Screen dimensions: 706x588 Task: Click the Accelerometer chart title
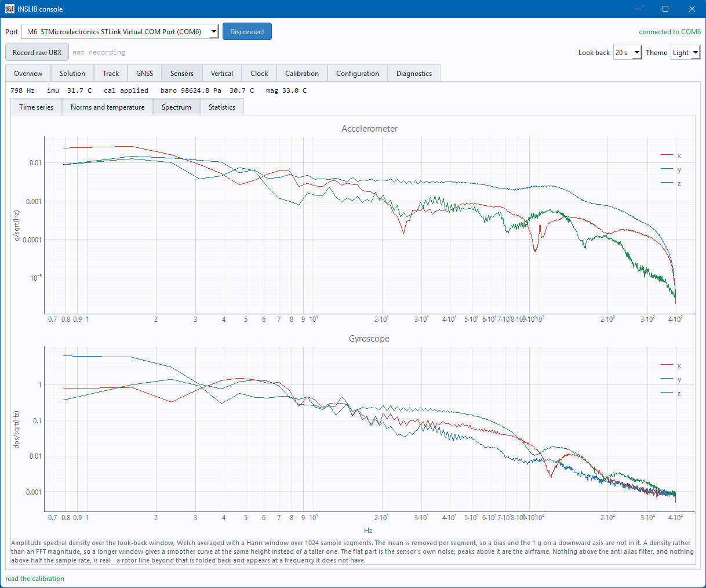click(370, 129)
